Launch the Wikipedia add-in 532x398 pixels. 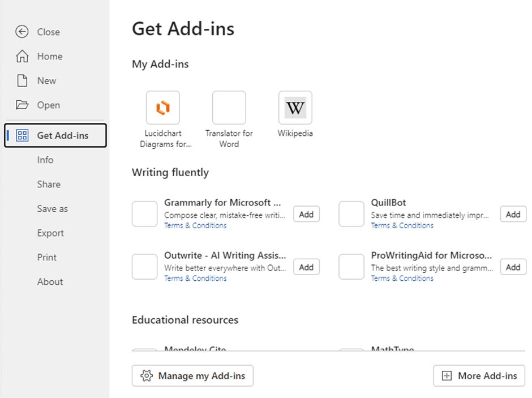click(x=295, y=108)
